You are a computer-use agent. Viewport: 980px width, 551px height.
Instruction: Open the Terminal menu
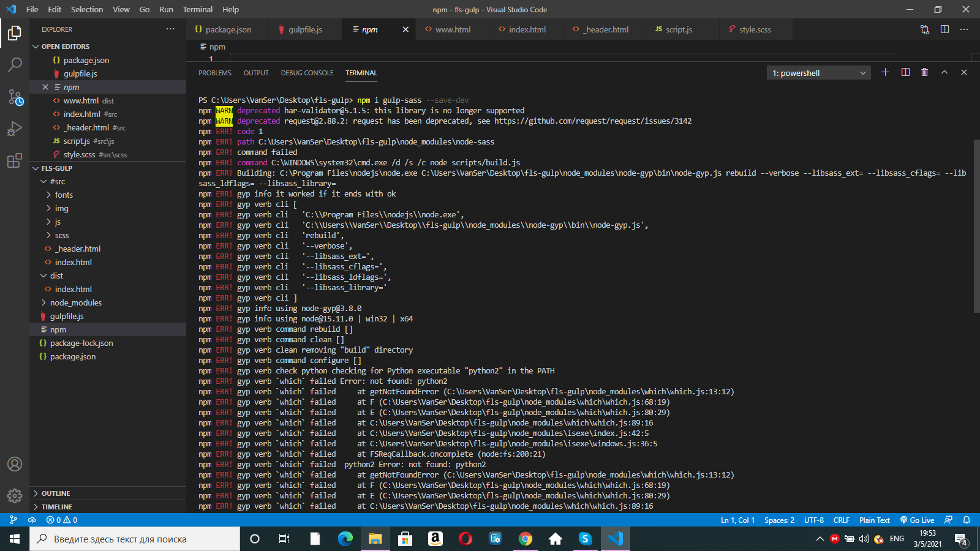click(x=198, y=9)
